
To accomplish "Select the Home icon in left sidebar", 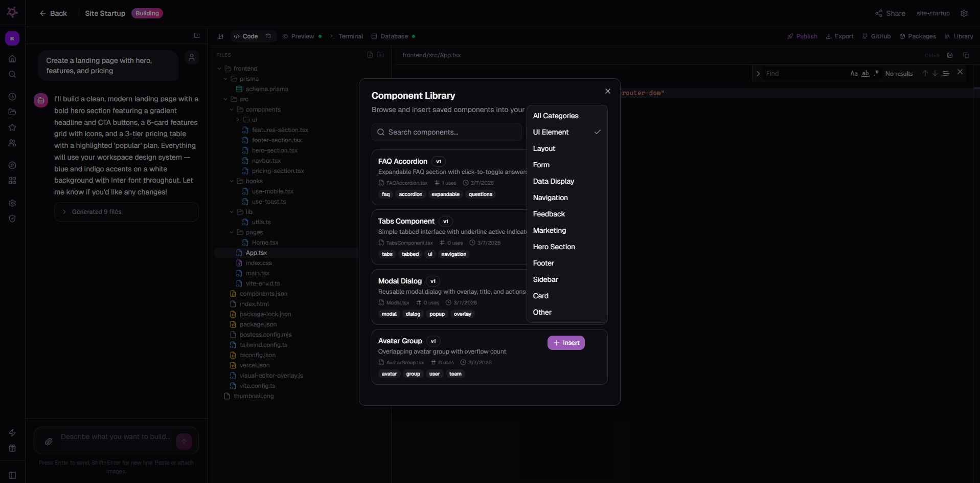I will 12,58.
